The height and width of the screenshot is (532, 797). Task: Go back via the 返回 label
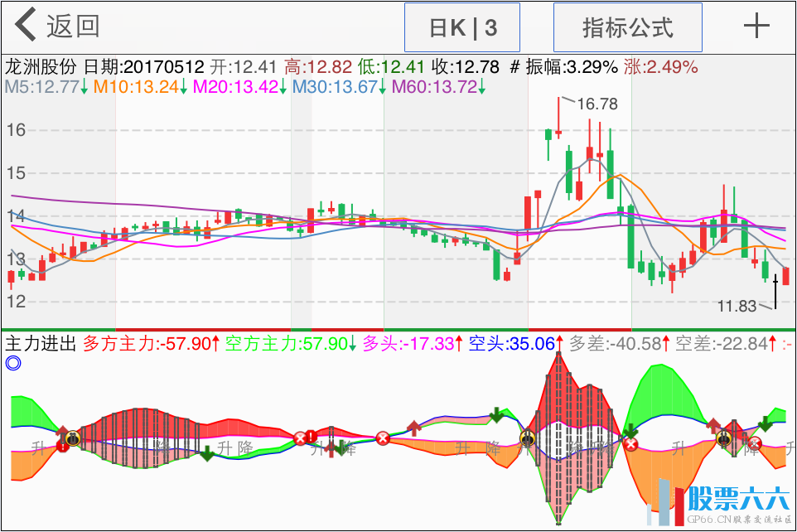73,27
